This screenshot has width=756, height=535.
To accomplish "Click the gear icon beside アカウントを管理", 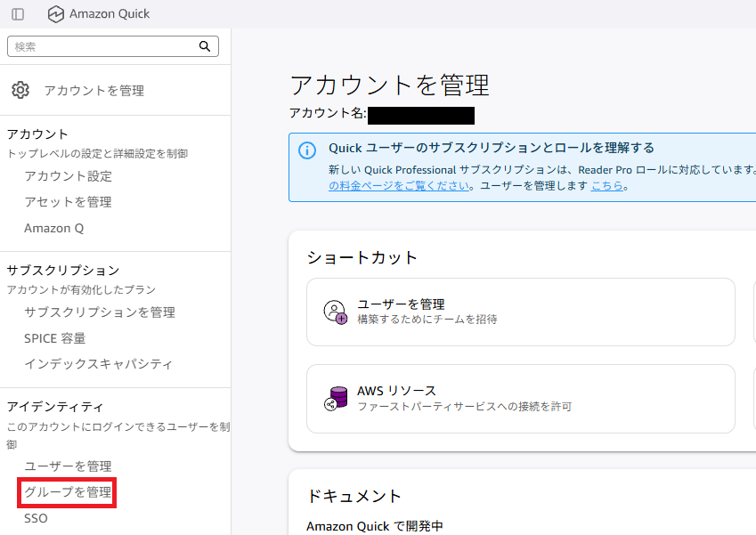I will point(20,90).
